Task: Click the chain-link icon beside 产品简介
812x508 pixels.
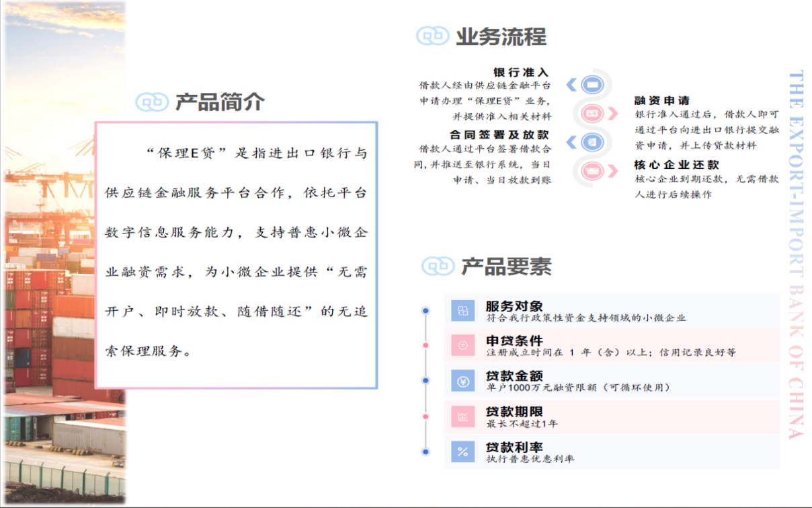Action: tap(152, 102)
